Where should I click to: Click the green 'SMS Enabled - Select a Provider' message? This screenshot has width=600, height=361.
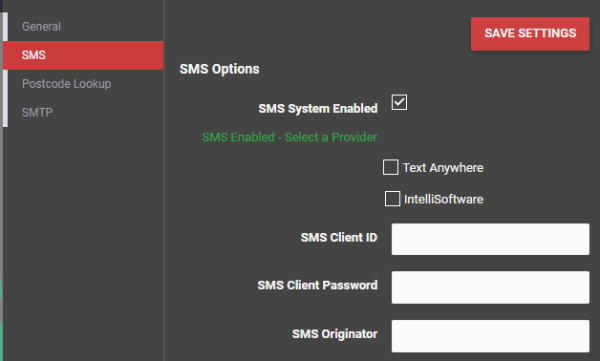[290, 137]
